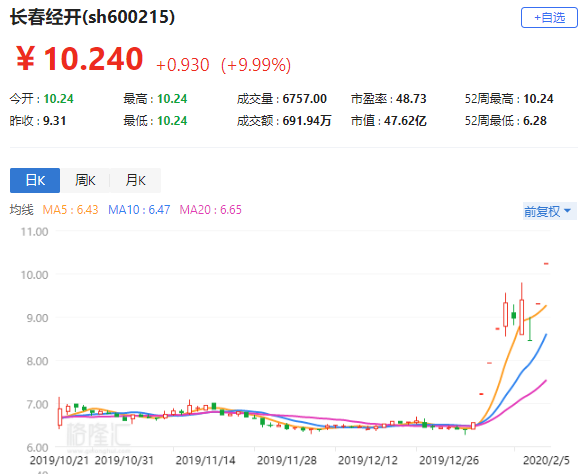
Task: Switch to the 周K weekly chart tab
Action: [x=85, y=181]
